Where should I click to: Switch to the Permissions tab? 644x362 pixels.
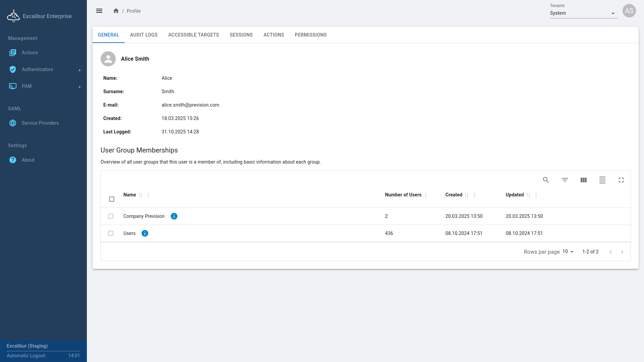tap(311, 35)
